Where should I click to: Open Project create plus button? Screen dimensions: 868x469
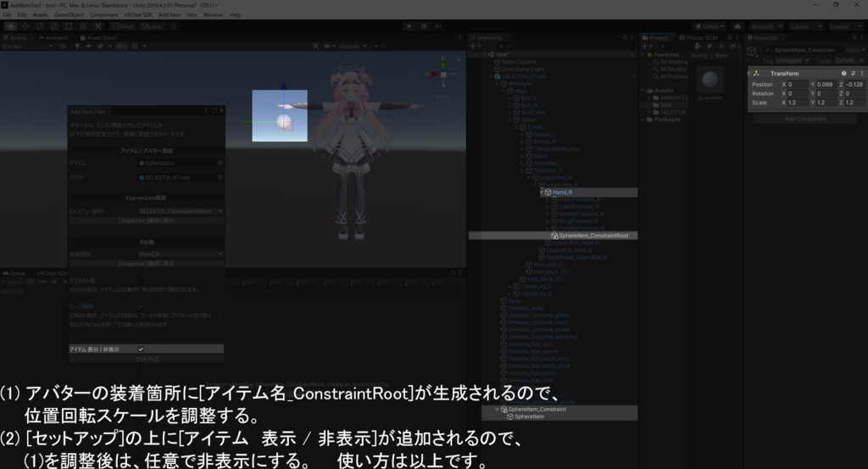click(x=646, y=47)
